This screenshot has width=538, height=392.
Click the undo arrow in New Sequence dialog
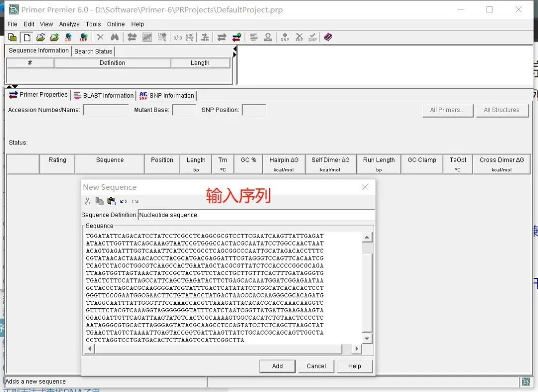tap(124, 201)
